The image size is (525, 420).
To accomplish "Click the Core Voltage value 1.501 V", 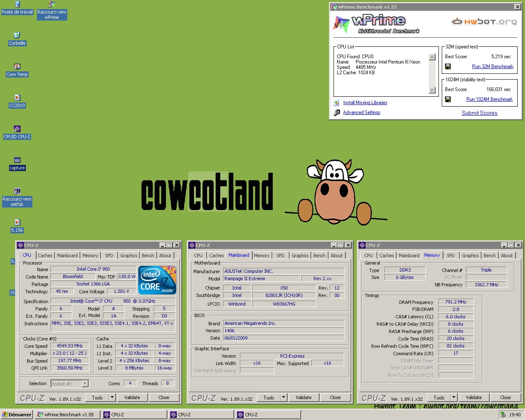I will click(121, 291).
